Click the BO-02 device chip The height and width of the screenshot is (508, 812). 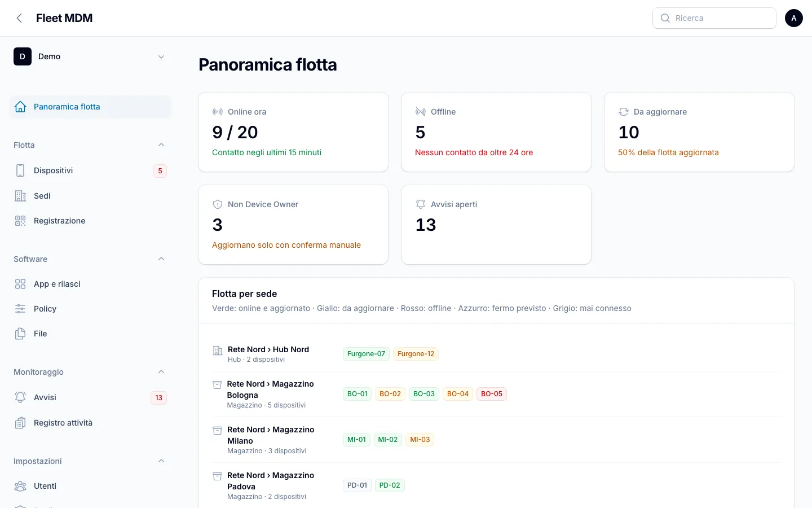click(390, 394)
